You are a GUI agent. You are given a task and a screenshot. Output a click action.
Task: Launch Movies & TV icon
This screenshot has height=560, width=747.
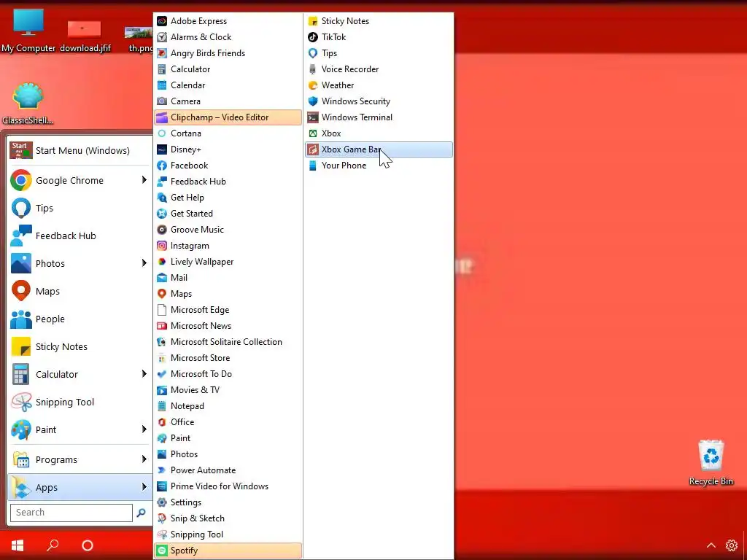pos(162,390)
